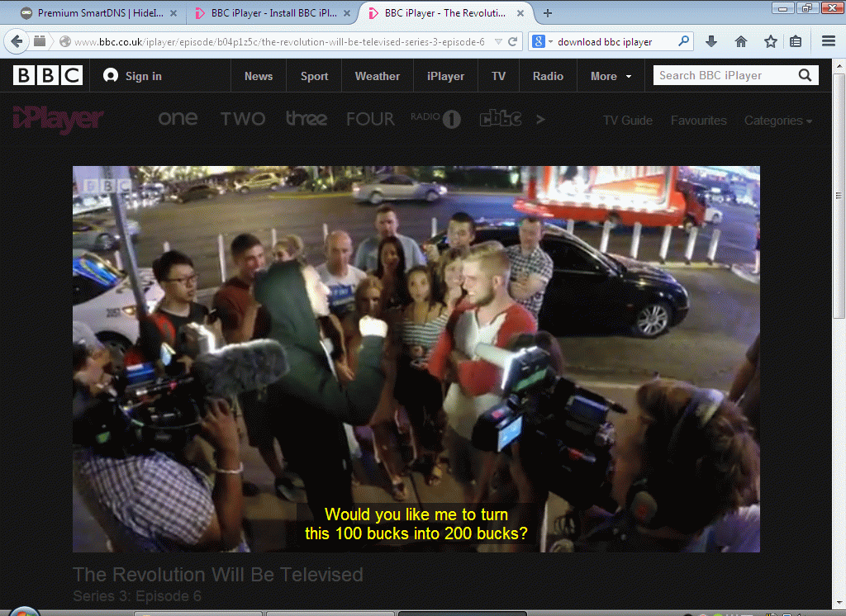Click the Search BBC iPlayer field
The image size is (846, 616).
coord(725,75)
